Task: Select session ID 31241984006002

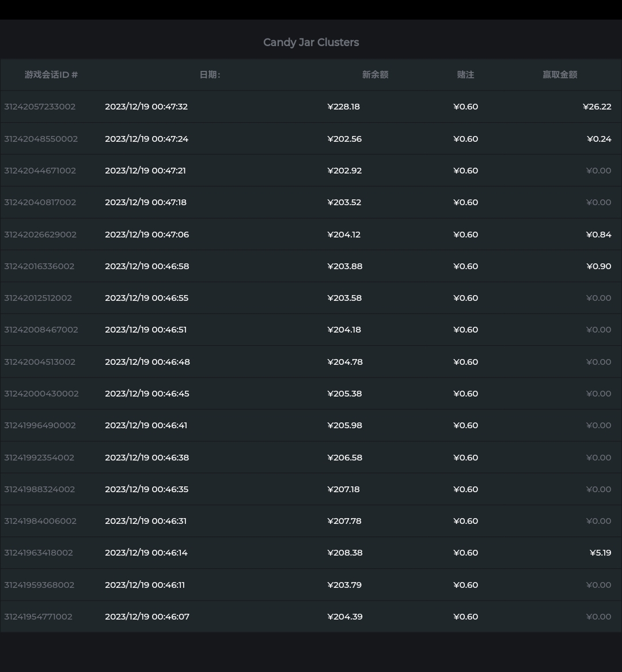Action: 40,521
